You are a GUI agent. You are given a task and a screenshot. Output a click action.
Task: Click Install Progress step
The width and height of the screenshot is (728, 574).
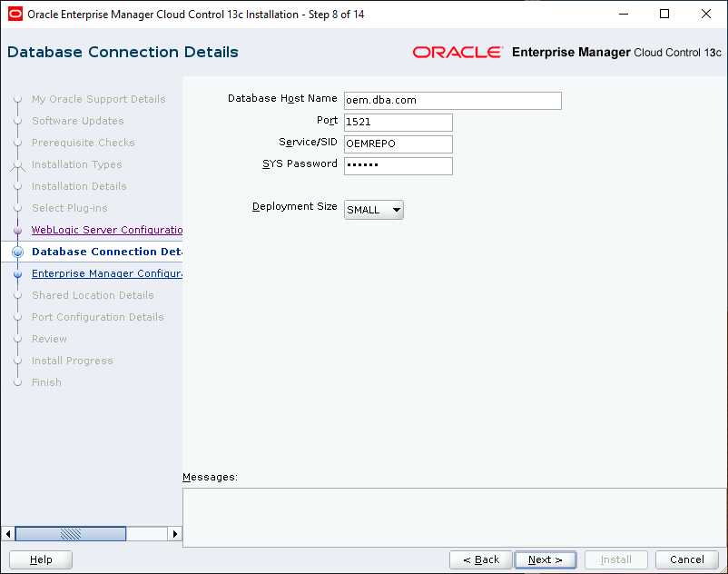[x=72, y=361]
